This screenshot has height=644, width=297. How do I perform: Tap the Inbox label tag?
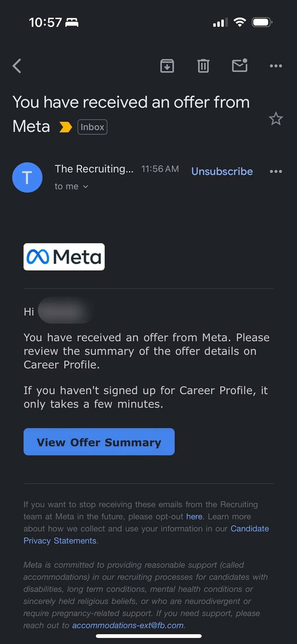click(92, 127)
